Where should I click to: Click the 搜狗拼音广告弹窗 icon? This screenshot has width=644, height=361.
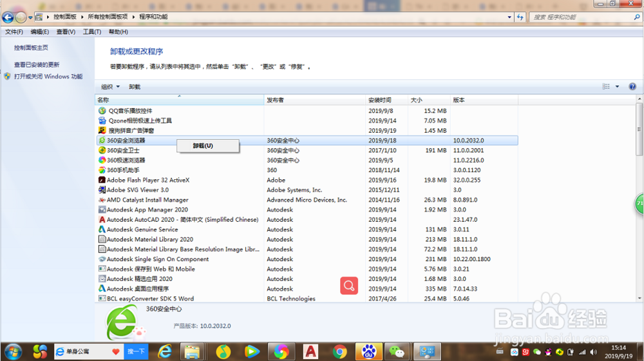pos(102,130)
